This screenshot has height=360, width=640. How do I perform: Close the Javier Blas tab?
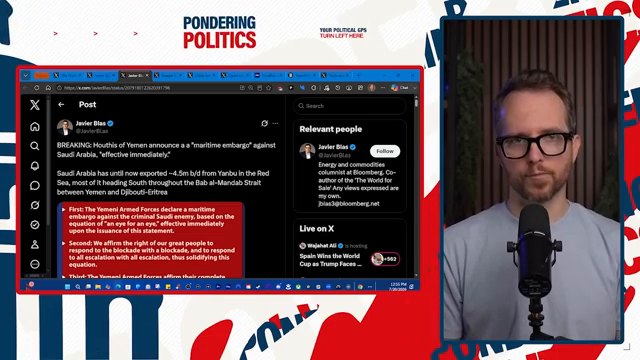coord(147,76)
